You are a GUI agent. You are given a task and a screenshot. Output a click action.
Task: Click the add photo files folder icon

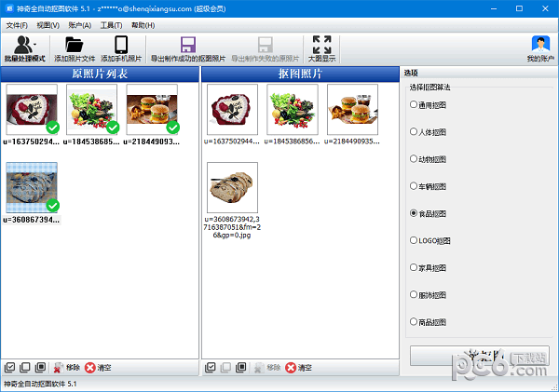click(x=75, y=45)
